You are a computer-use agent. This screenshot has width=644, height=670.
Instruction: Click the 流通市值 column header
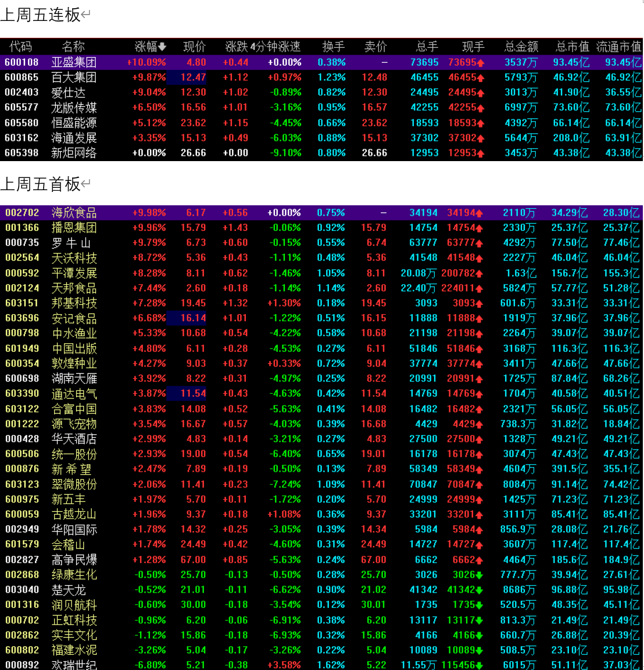(x=619, y=47)
